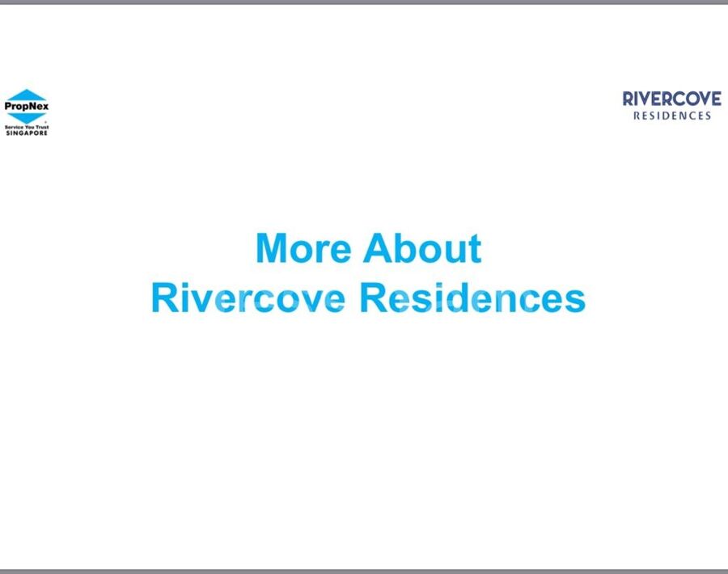Click the gray bar at top of slide

click(364, 2)
